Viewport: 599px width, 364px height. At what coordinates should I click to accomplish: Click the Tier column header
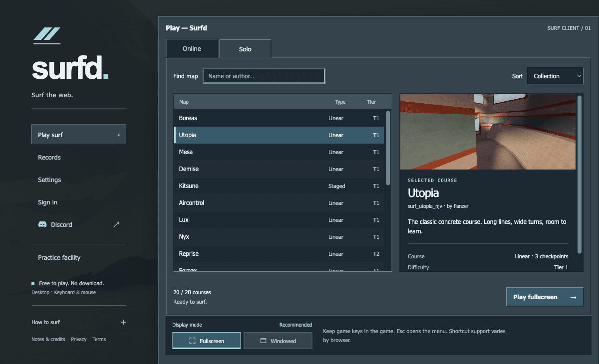371,102
